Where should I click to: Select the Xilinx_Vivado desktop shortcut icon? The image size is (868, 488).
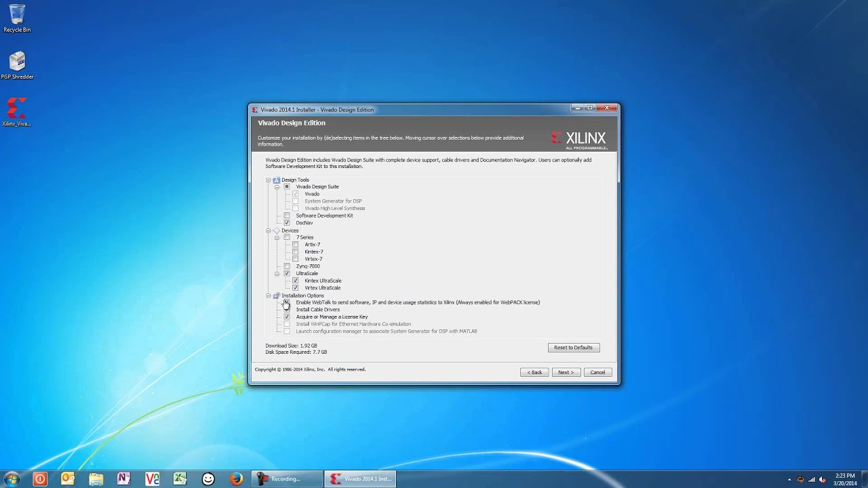click(x=17, y=113)
